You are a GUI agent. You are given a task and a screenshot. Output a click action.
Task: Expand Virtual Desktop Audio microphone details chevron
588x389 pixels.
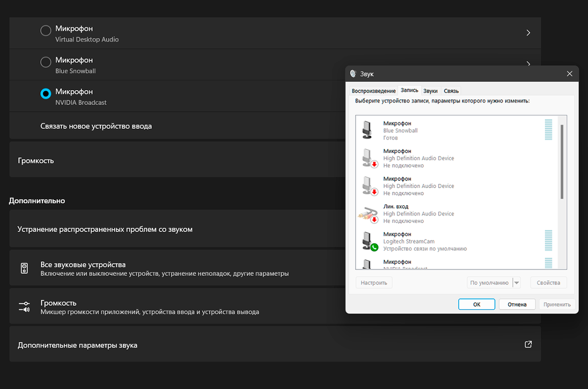(528, 33)
